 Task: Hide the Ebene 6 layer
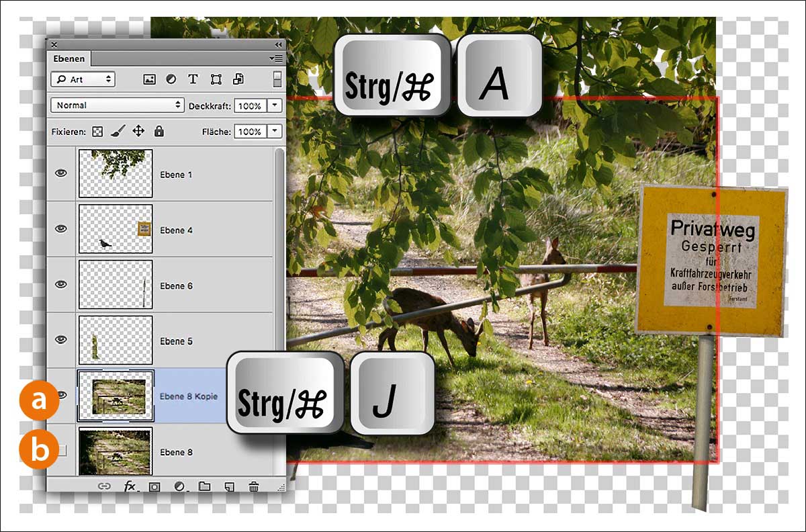(x=61, y=285)
